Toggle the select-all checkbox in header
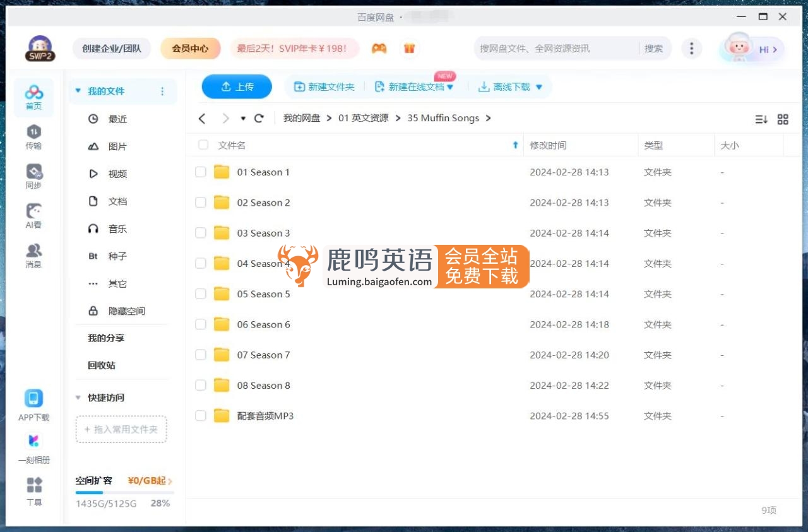 203,145
